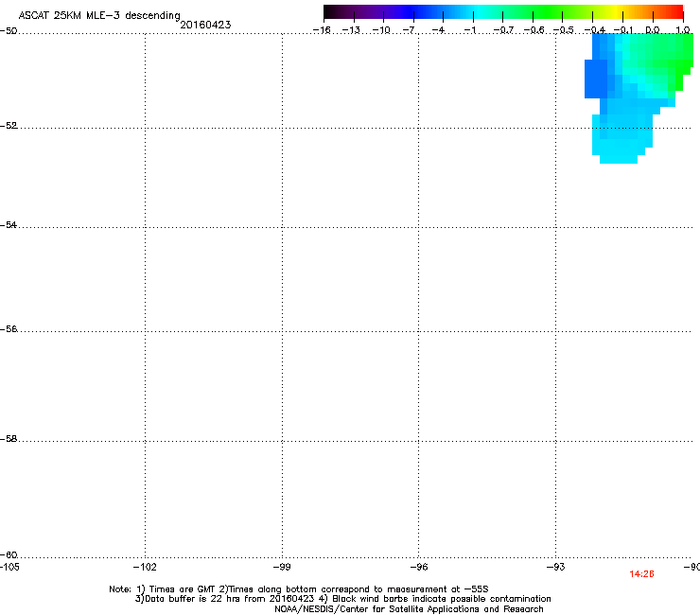This screenshot has height=615, width=700.
Task: Click the -4 color scale label
Action: click(438, 30)
